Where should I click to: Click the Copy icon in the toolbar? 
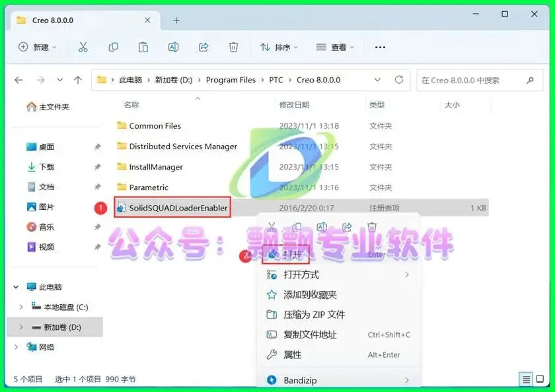point(113,47)
